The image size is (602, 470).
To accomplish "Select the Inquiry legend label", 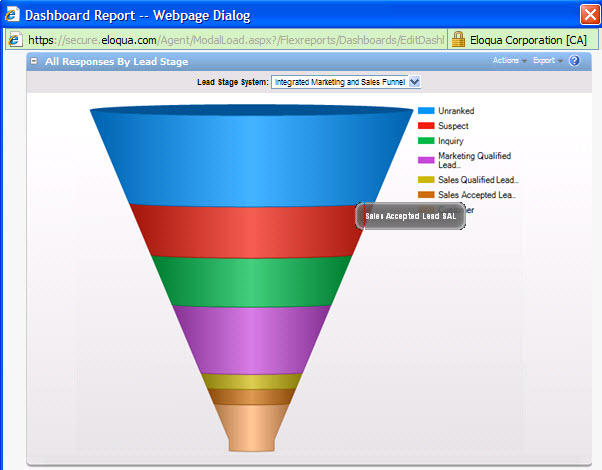I will (451, 141).
